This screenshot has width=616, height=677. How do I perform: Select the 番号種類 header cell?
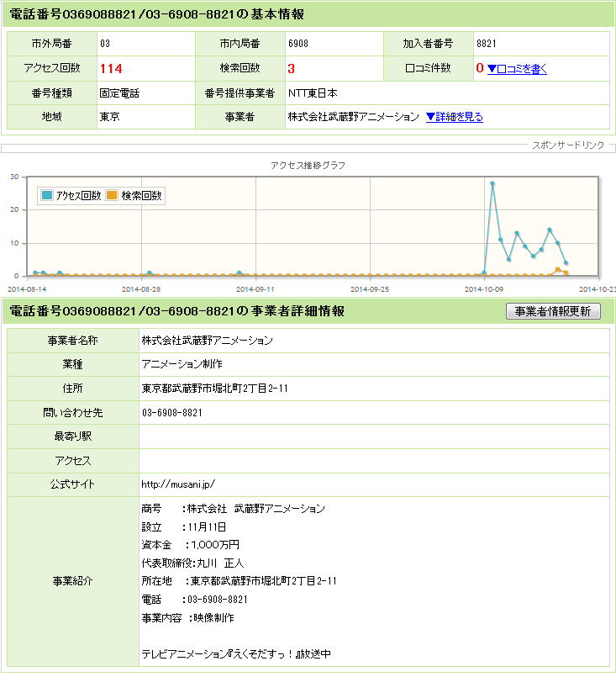point(52,93)
